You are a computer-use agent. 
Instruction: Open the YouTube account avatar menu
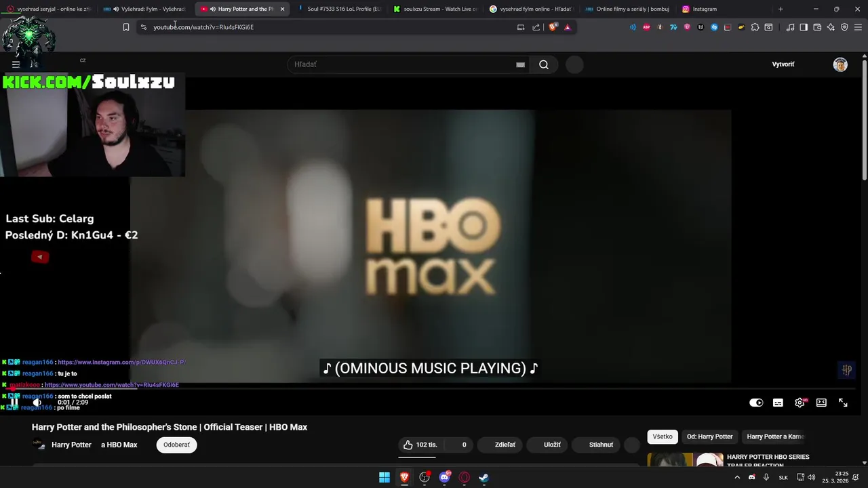click(x=840, y=64)
